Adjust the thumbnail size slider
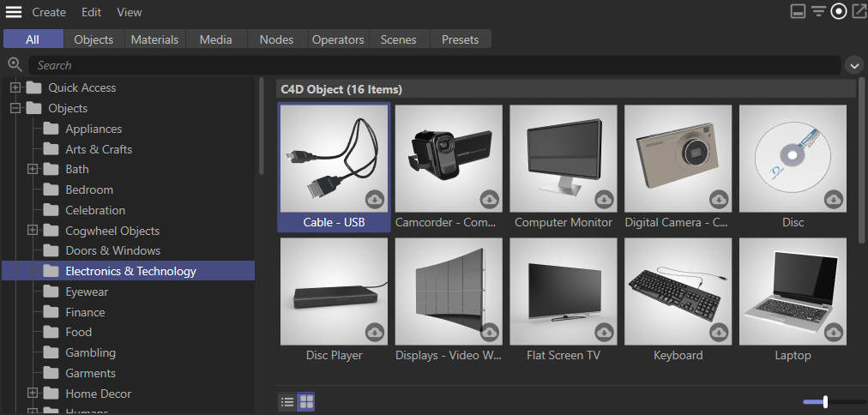The image size is (868, 415). [825, 401]
